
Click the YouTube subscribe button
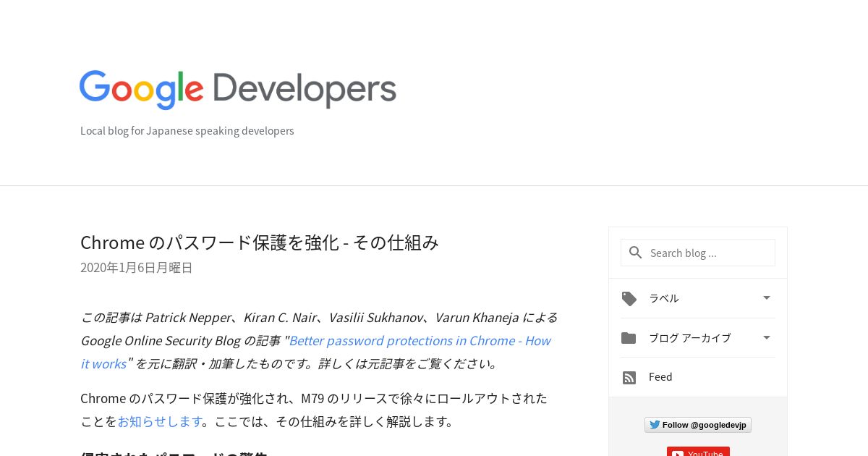coord(698,452)
